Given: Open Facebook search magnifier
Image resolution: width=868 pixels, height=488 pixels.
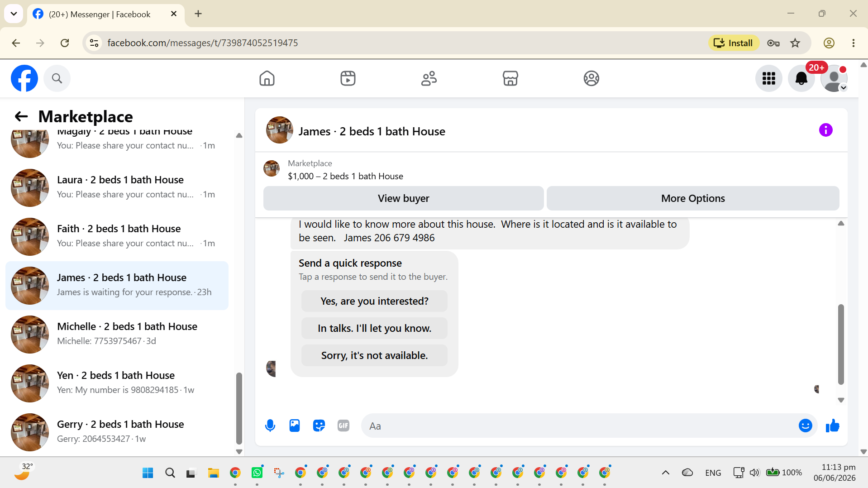Looking at the screenshot, I should pyautogui.click(x=57, y=78).
